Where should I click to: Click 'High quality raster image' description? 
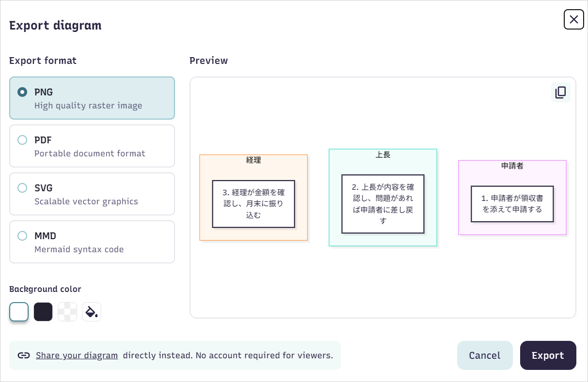88,106
